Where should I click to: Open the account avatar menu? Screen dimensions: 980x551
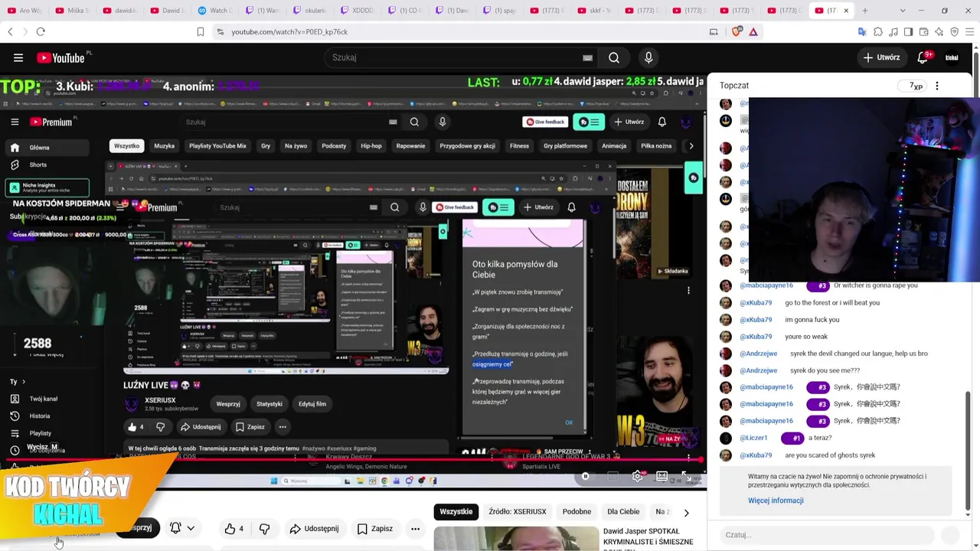pos(952,57)
